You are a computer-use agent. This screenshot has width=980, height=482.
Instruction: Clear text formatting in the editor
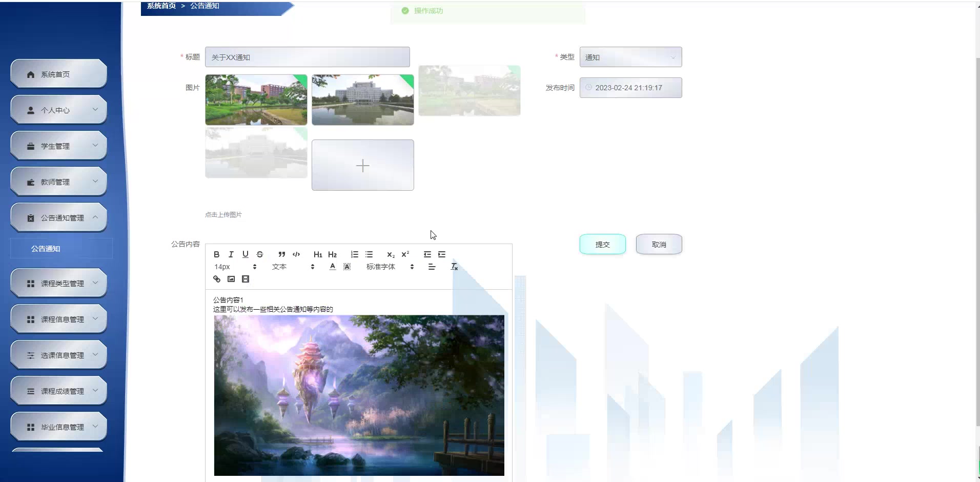[x=454, y=267]
